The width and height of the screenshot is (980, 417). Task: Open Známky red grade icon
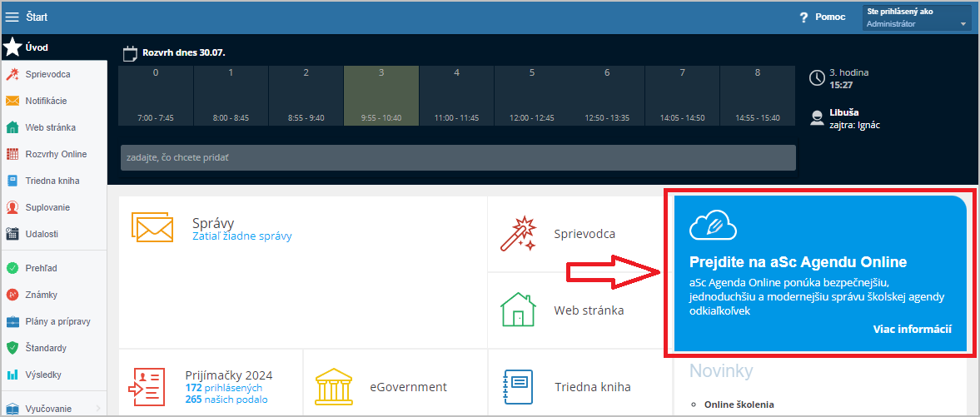click(x=12, y=295)
